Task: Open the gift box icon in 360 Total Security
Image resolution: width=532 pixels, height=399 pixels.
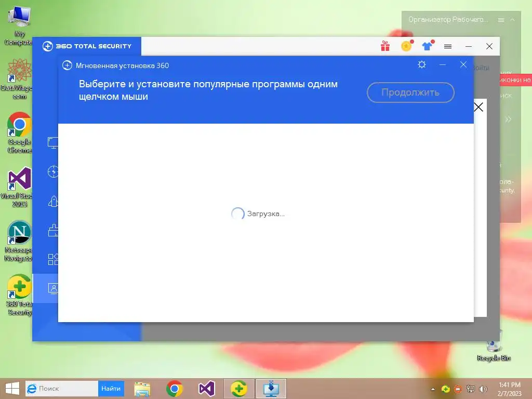Action: (385, 46)
